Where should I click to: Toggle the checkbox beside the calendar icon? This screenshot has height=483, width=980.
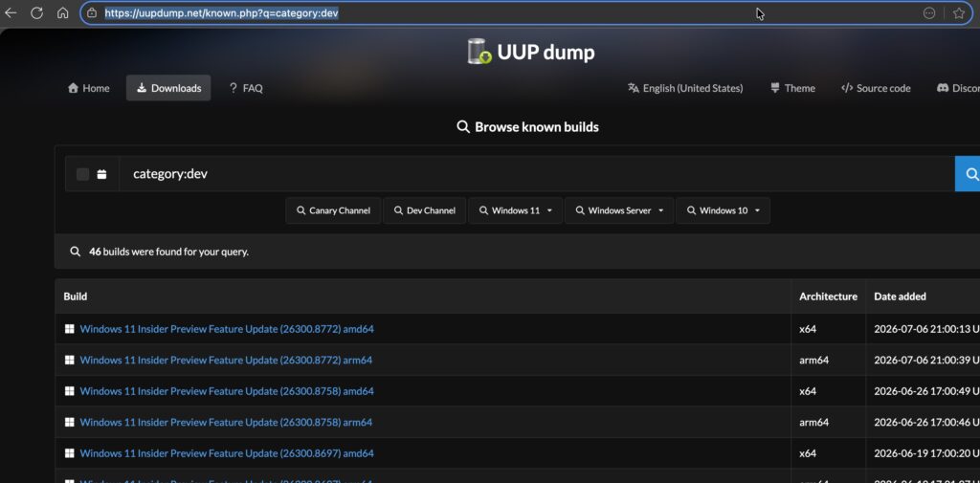[82, 174]
